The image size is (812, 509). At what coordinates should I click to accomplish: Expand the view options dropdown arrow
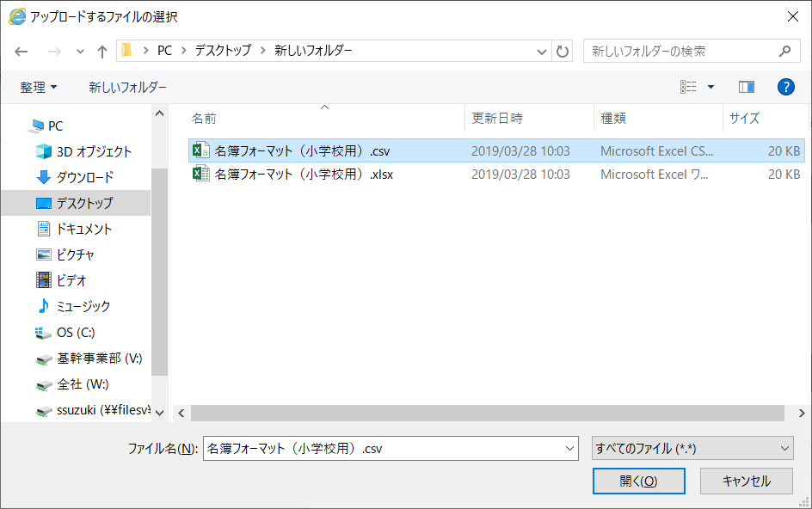710,87
